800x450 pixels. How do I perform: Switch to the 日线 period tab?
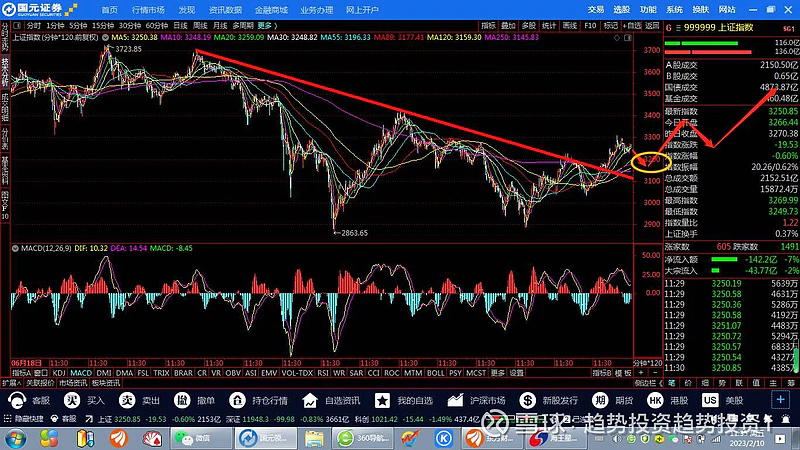tap(181, 26)
